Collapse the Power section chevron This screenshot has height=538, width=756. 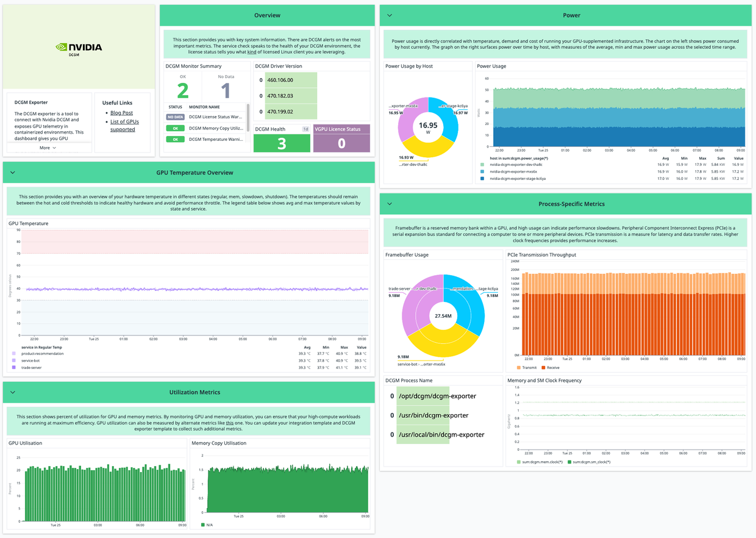pyautogui.click(x=390, y=15)
